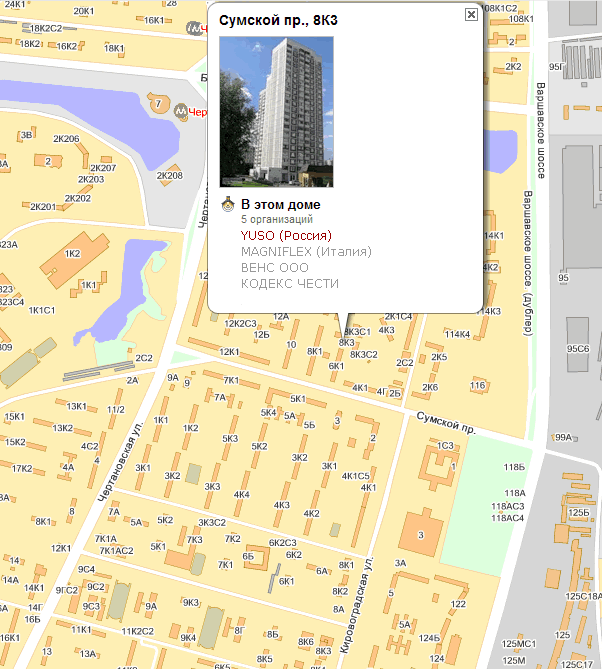Click the Сумской пр. street label
Screen dimensions: 602x669
pyautogui.click(x=445, y=422)
